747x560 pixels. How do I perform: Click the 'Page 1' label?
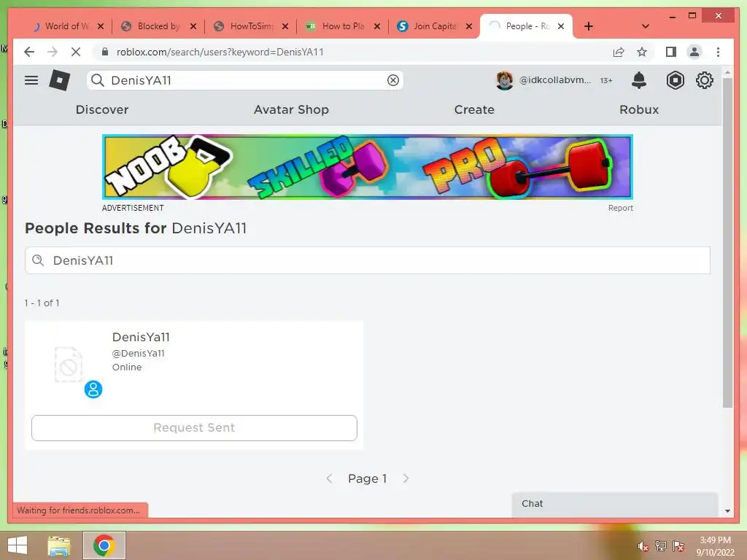tap(368, 478)
